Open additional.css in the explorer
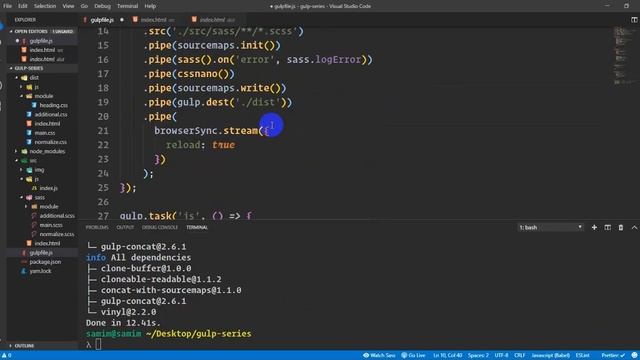640x360 pixels. tap(51, 115)
